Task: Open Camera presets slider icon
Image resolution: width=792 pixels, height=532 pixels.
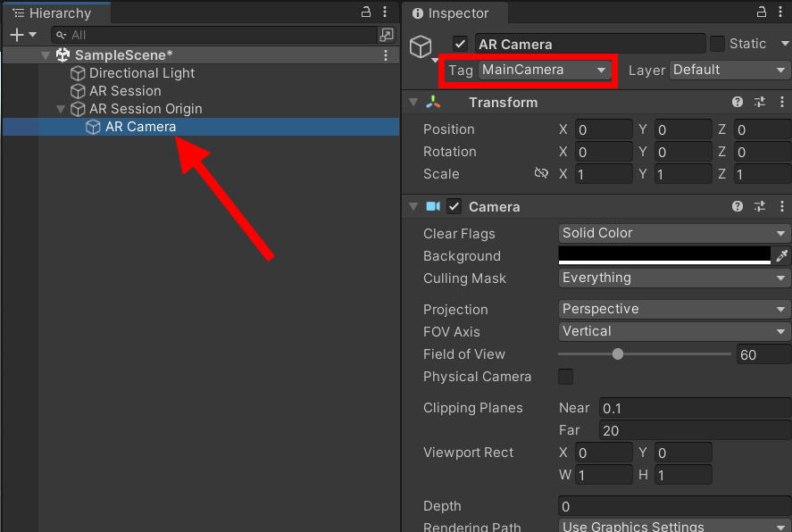Action: [760, 206]
